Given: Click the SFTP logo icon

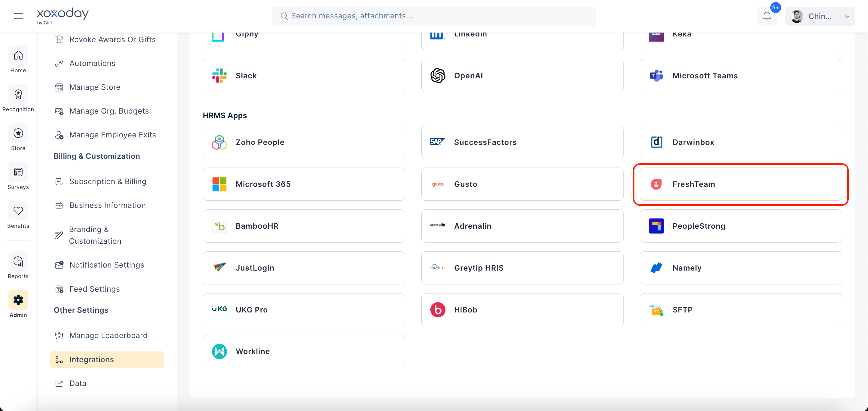Looking at the screenshot, I should tap(656, 310).
